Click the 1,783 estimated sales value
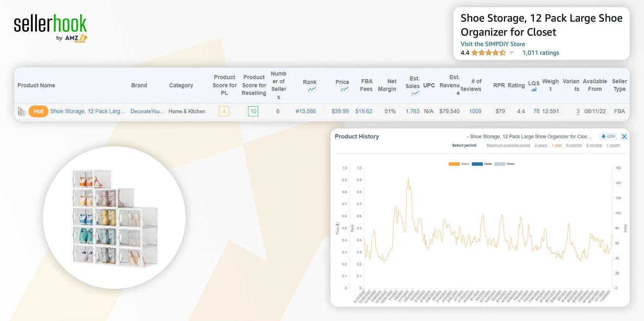644x321 pixels. pyautogui.click(x=412, y=111)
